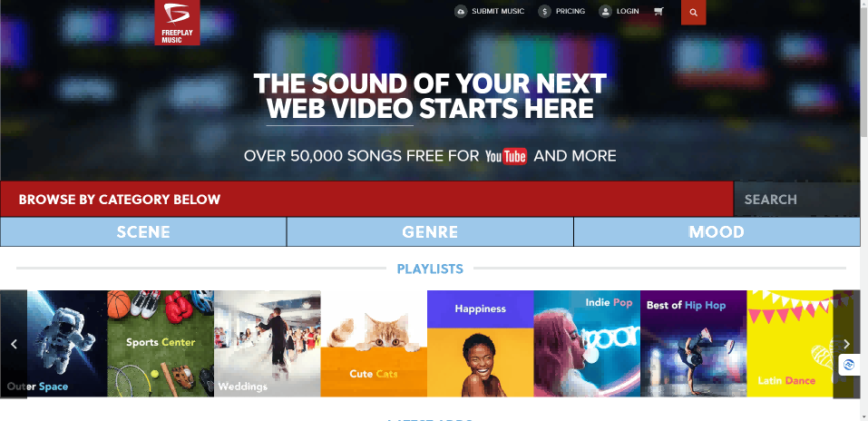Screen dimensions: 868x421
Task: Open the Submit Music link
Action: [498, 11]
